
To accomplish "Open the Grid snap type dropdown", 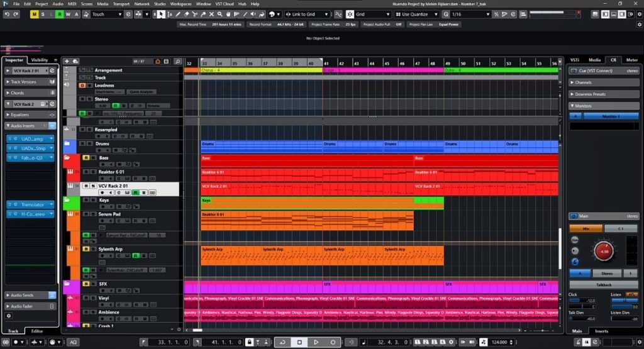I will point(373,14).
